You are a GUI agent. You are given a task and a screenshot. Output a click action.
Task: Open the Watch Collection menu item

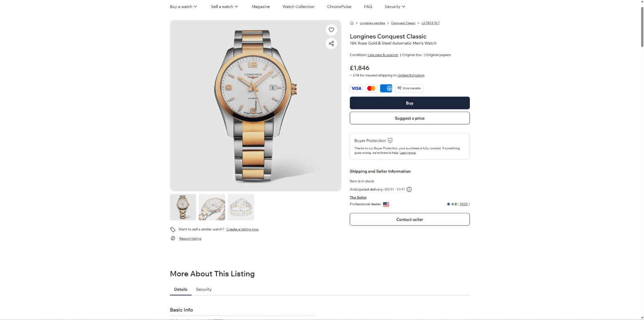tap(298, 6)
